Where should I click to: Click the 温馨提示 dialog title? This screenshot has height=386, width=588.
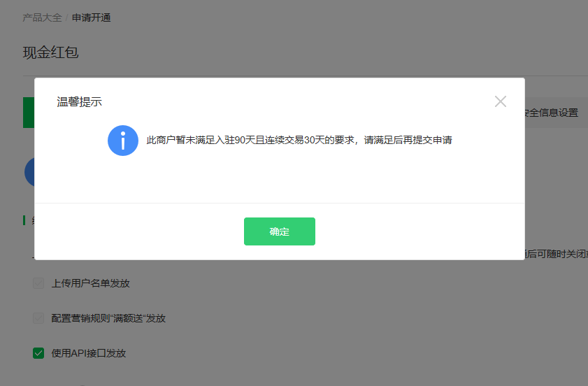[x=79, y=101]
